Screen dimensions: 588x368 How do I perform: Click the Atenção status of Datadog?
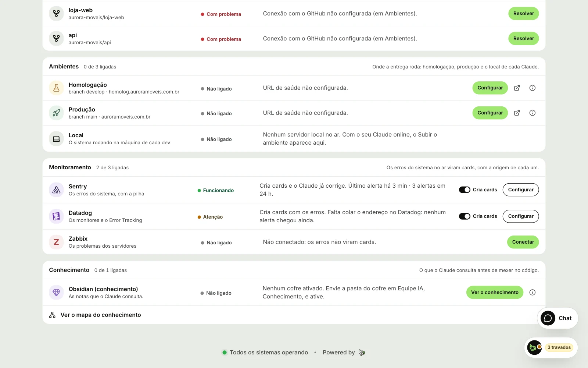[x=210, y=217]
